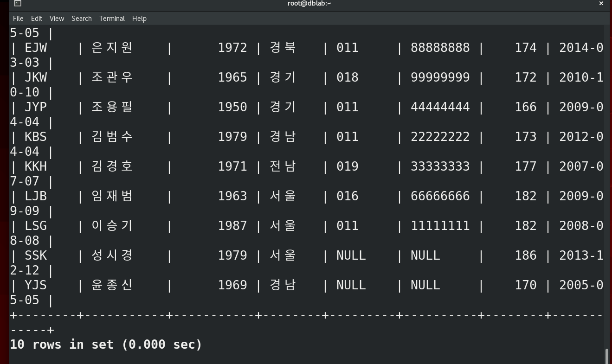Click phone number 66666666
Image resolution: width=612 pixels, height=364 pixels.
[440, 196]
